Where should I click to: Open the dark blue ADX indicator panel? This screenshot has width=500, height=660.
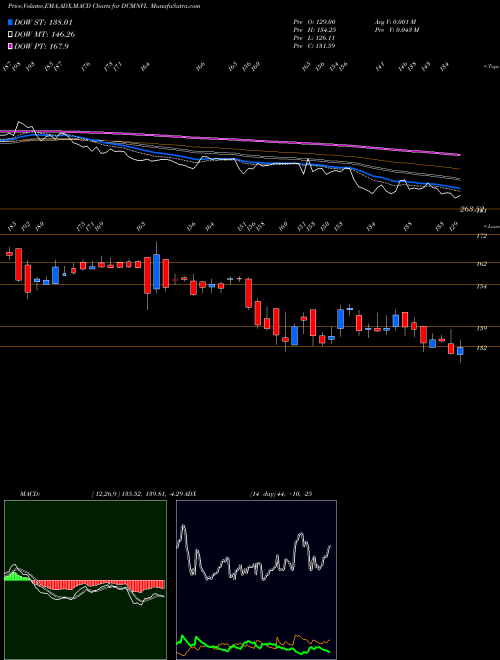click(x=256, y=580)
